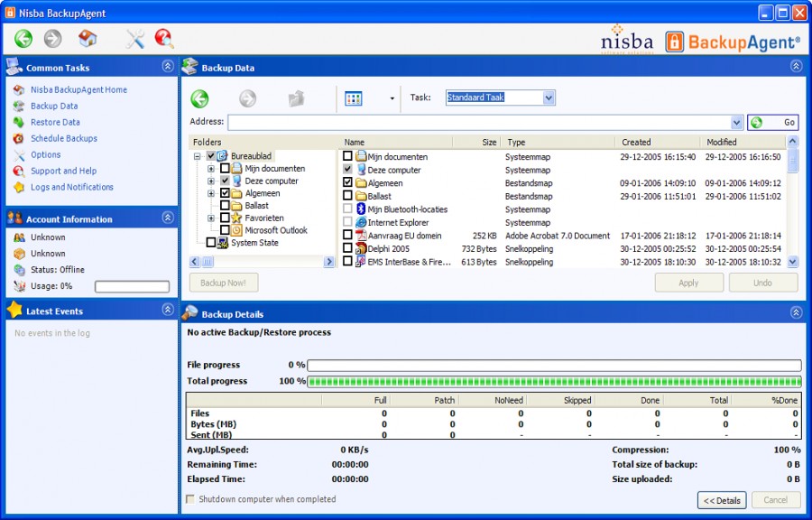Check System State checkbox in tree
The image size is (812, 520).
(211, 243)
